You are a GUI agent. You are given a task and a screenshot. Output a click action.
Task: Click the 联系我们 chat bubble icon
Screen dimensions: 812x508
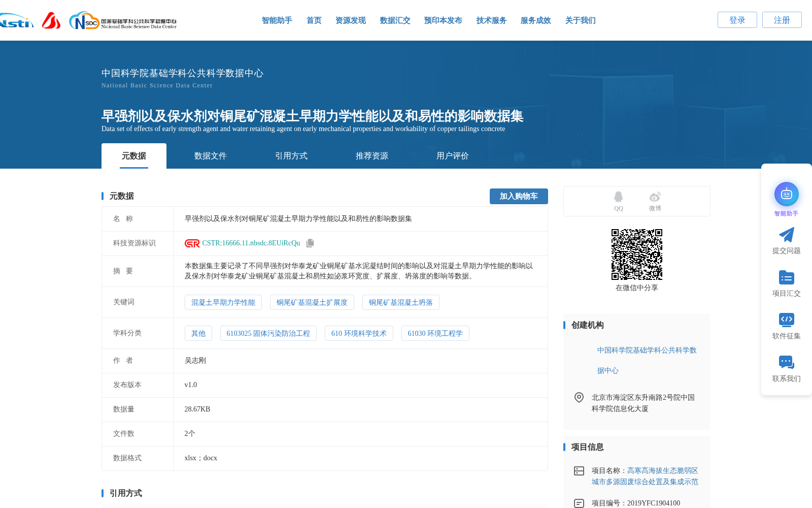click(786, 362)
